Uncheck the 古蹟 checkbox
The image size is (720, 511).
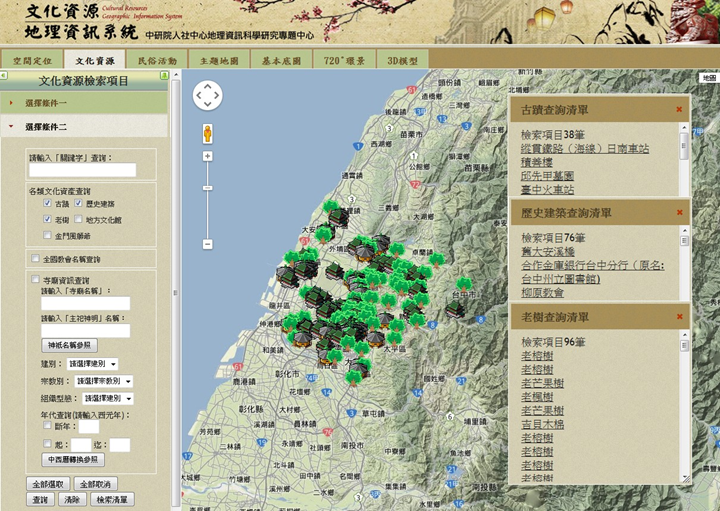(x=48, y=204)
